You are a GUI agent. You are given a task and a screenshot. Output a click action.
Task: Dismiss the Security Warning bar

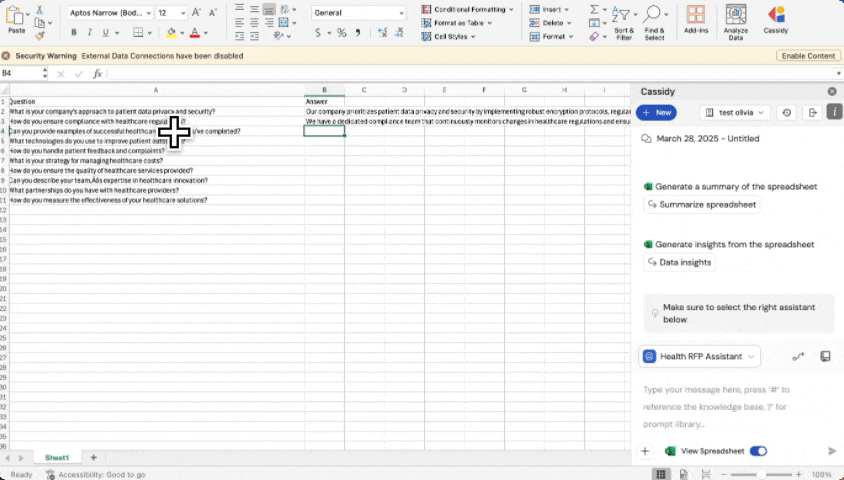pos(6,55)
